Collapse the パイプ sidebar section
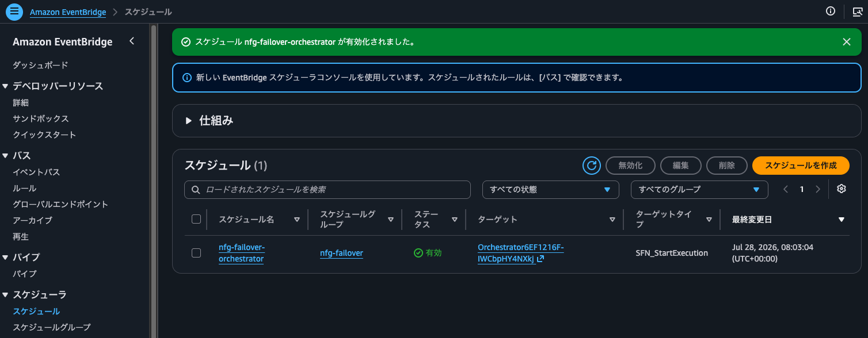The height and width of the screenshot is (338, 868). click(6, 258)
